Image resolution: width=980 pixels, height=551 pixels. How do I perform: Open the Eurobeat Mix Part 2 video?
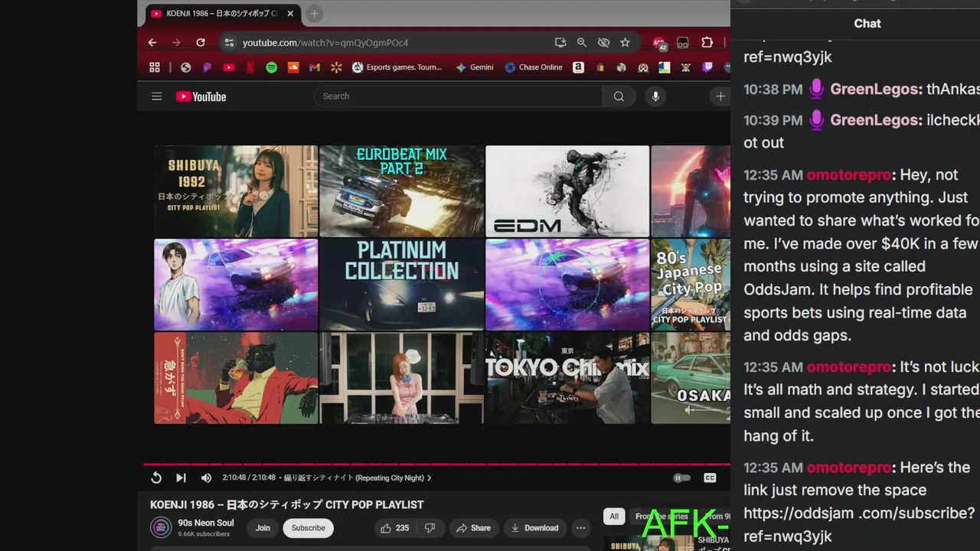(x=402, y=191)
